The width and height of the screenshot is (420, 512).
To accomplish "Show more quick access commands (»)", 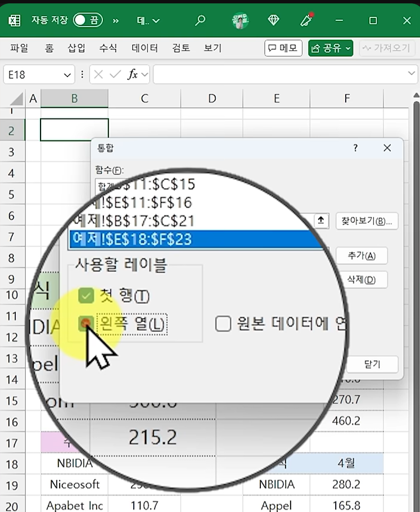I will 115,21.
